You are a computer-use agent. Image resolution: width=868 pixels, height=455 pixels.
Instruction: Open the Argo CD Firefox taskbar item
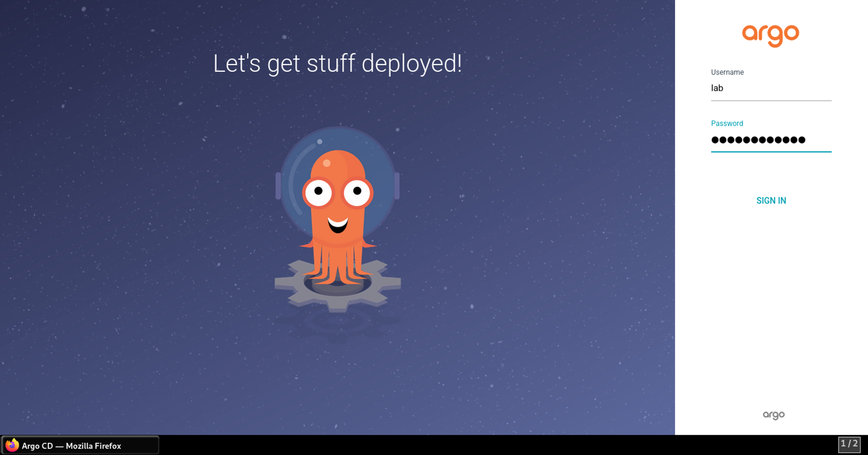pyautogui.click(x=80, y=445)
